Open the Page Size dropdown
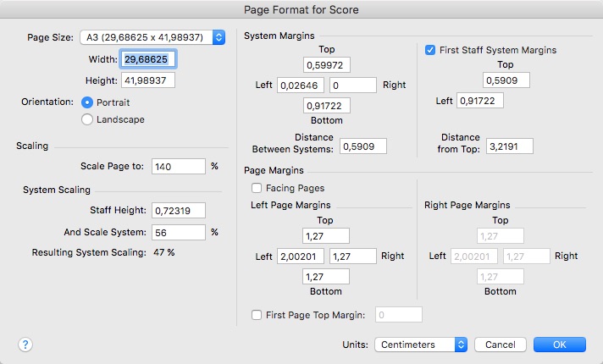Viewport: 603px width, 364px height. (x=152, y=37)
